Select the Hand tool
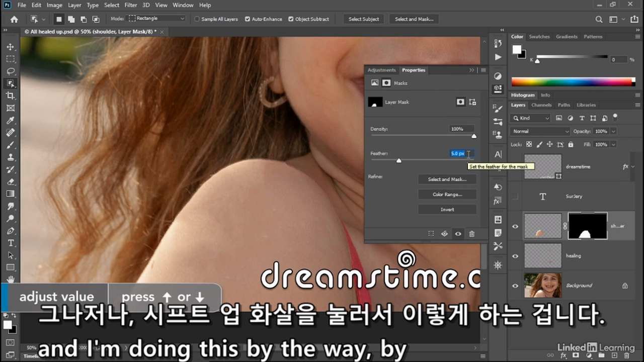Image resolution: width=644 pixels, height=362 pixels. (x=11, y=280)
